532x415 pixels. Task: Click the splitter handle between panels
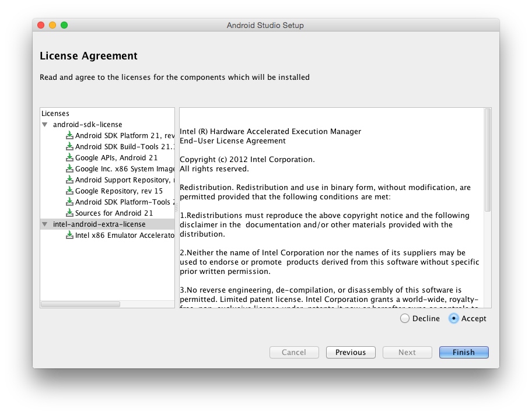pos(176,207)
